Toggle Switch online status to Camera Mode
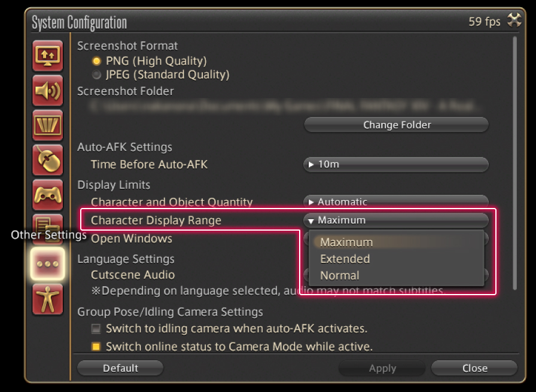536x392 pixels. click(96, 347)
